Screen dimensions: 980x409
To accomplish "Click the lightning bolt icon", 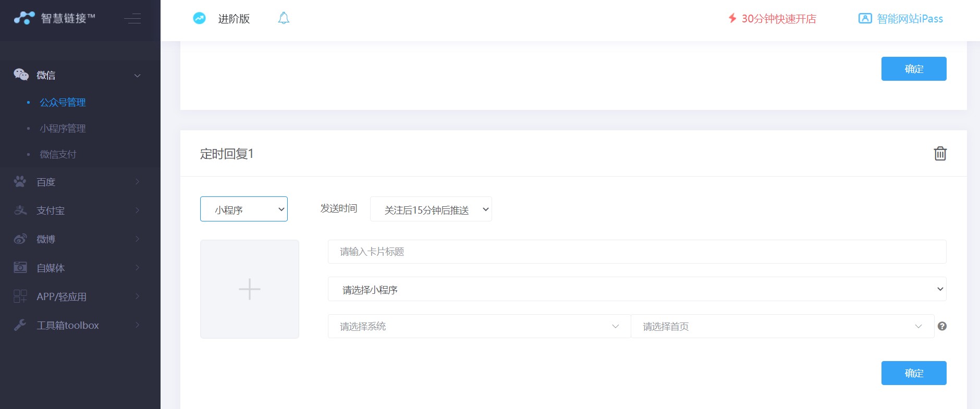I will point(732,18).
